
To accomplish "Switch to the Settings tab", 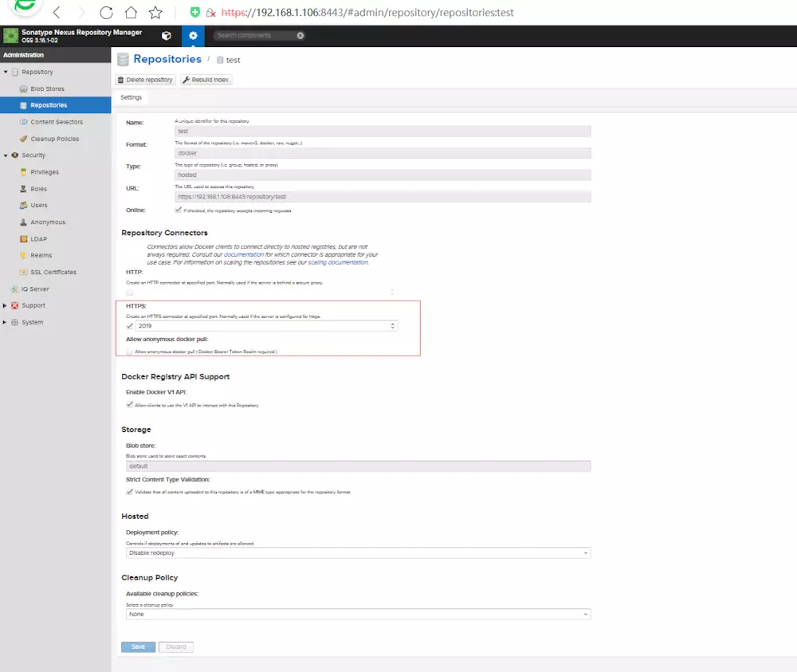I will (132, 97).
